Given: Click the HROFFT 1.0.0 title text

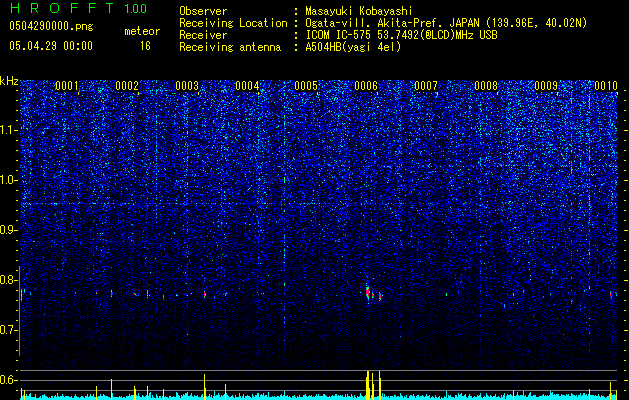Looking at the screenshot, I should coord(78,8).
